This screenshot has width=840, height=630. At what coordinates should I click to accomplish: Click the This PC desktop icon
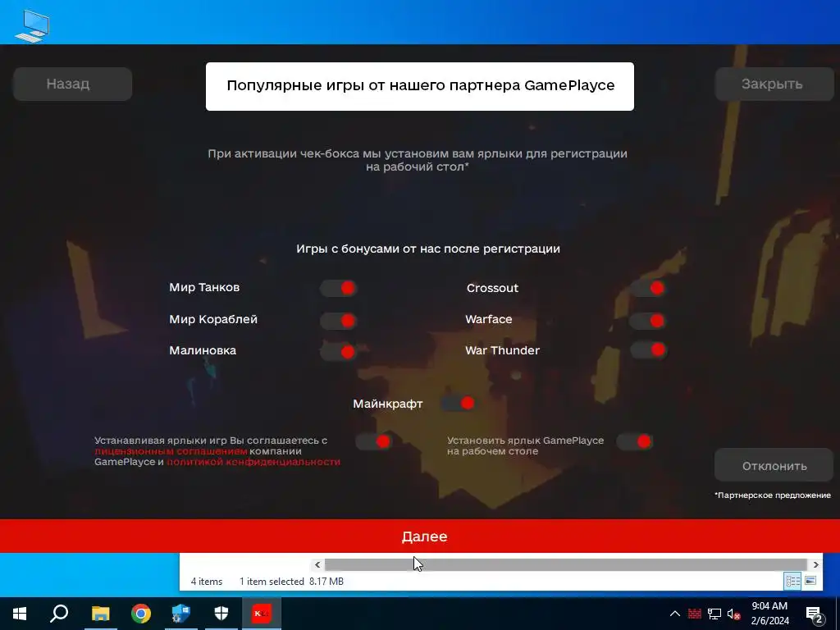coord(32,25)
